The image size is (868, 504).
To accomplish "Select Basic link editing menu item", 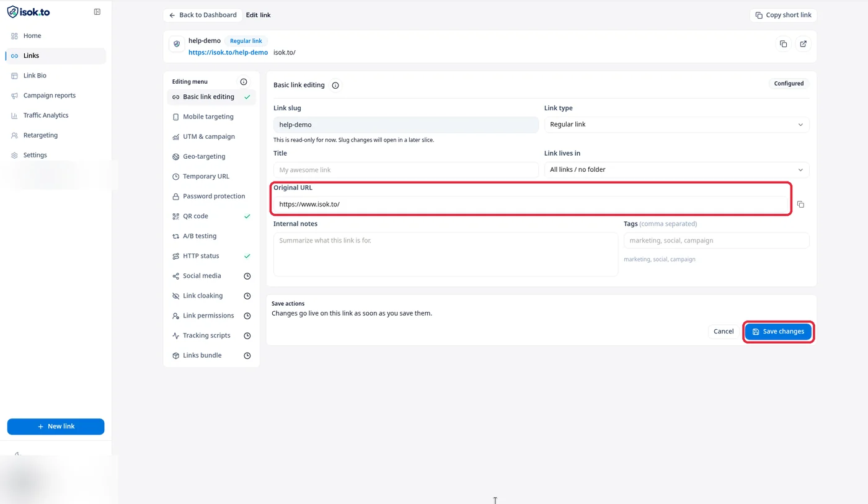I will coord(211,97).
